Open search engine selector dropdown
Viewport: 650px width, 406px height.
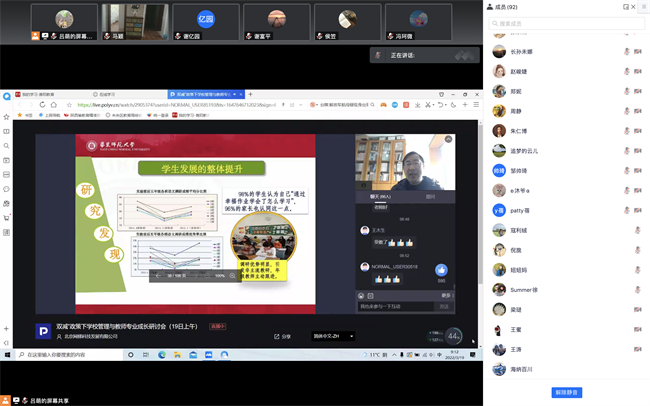(314, 105)
